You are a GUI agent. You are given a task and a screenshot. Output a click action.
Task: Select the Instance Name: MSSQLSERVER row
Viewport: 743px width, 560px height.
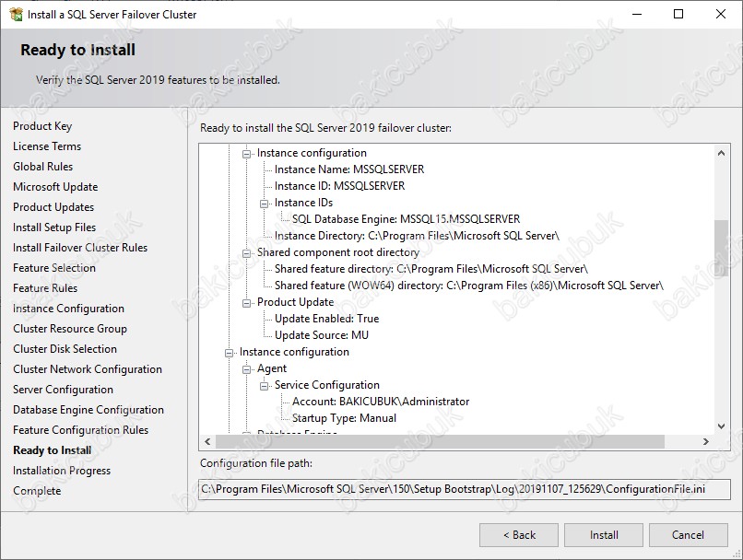[x=349, y=169]
